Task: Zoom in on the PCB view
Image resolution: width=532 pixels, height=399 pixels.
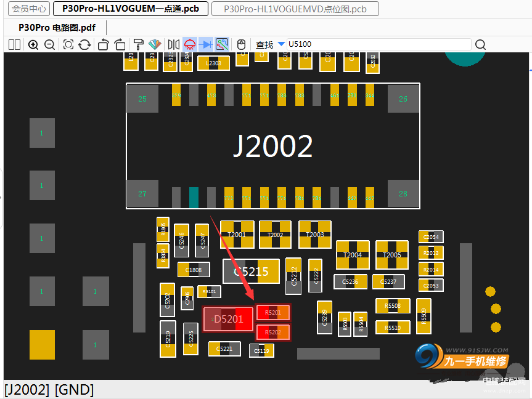Action: [x=33, y=44]
